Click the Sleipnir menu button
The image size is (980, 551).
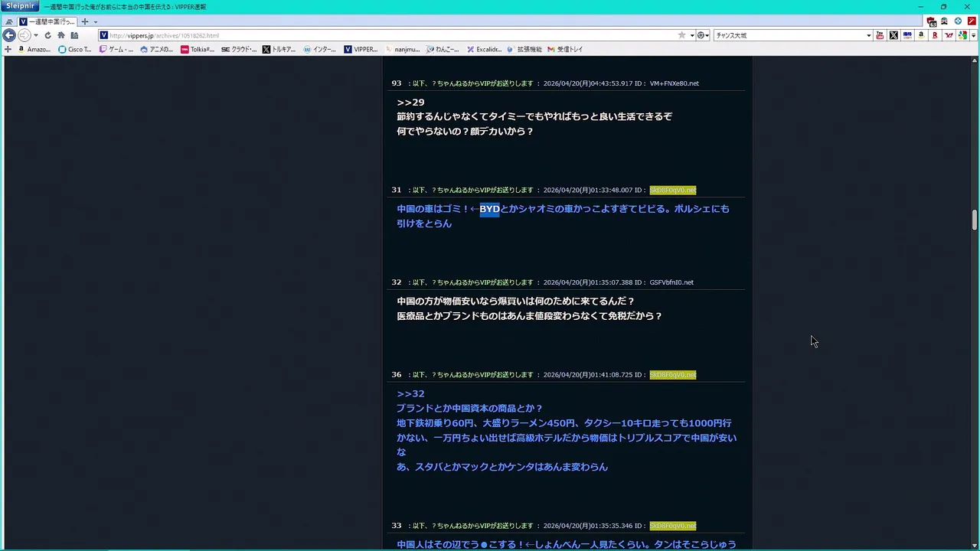pos(20,6)
